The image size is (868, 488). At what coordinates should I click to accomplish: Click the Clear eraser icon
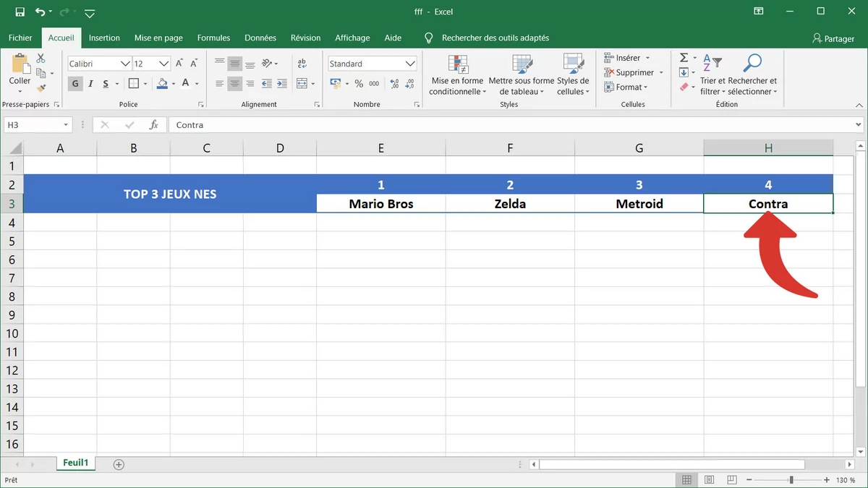[x=684, y=87]
